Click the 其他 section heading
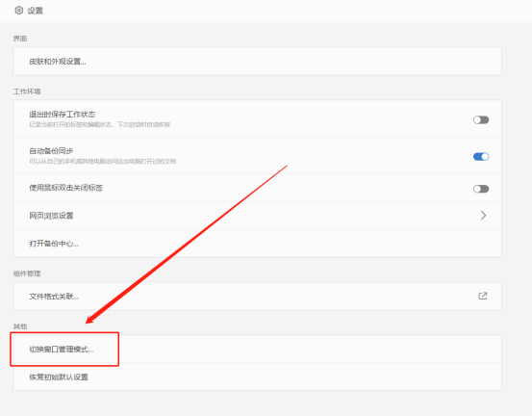The height and width of the screenshot is (416, 532). point(20,326)
